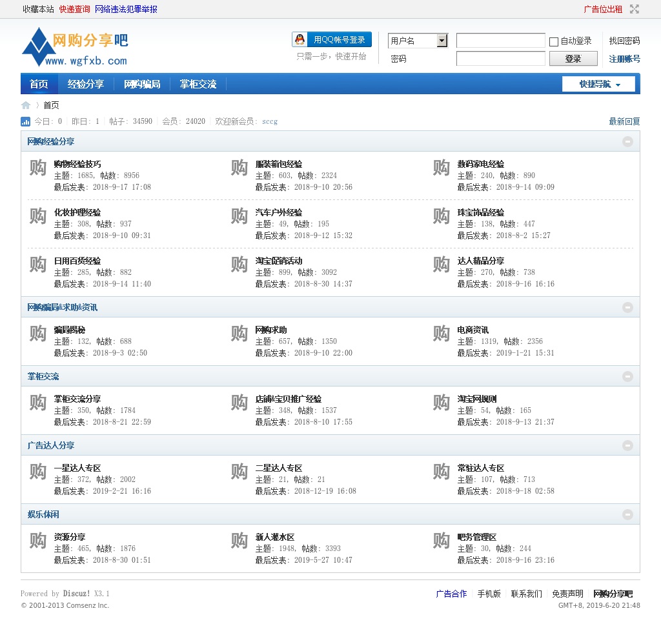This screenshot has height=644, width=661.
Task: Click the 购 icon beside 店铺&宝贝推广经验
Action: coord(239,403)
